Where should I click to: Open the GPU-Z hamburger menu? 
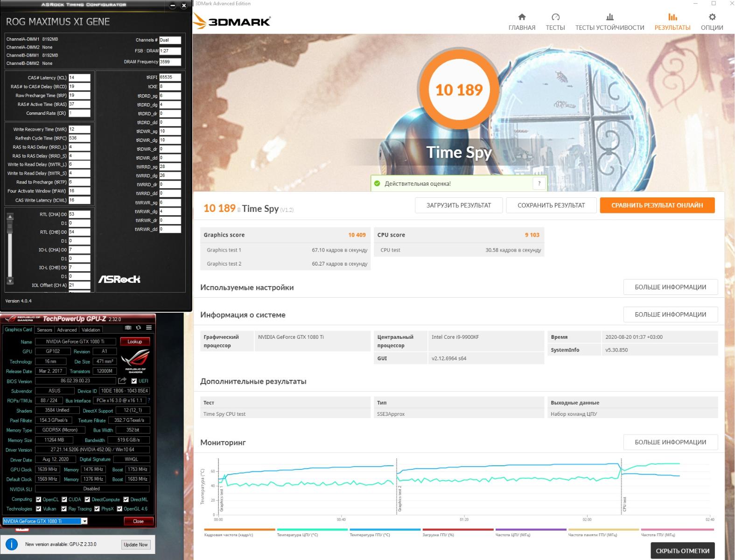[149, 328]
